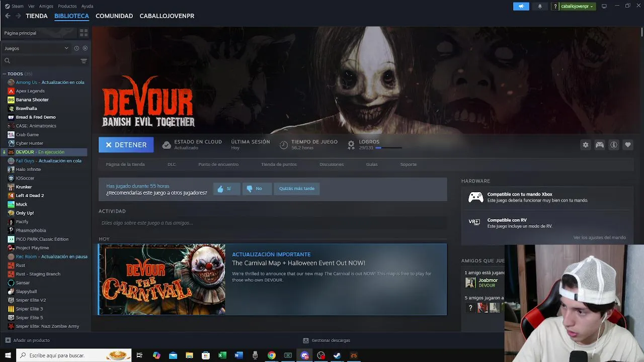
Task: Launch Word from the taskbar
Action: pyautogui.click(x=238, y=355)
